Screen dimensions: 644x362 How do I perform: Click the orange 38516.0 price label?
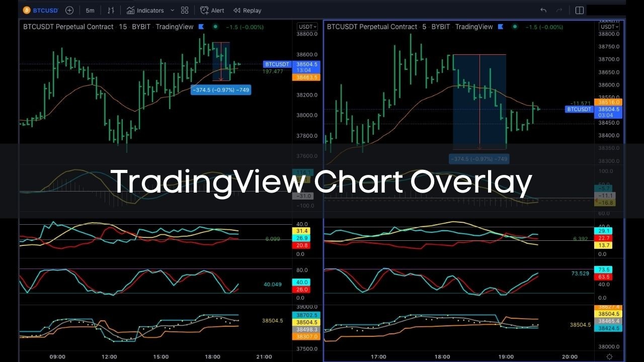(x=608, y=102)
